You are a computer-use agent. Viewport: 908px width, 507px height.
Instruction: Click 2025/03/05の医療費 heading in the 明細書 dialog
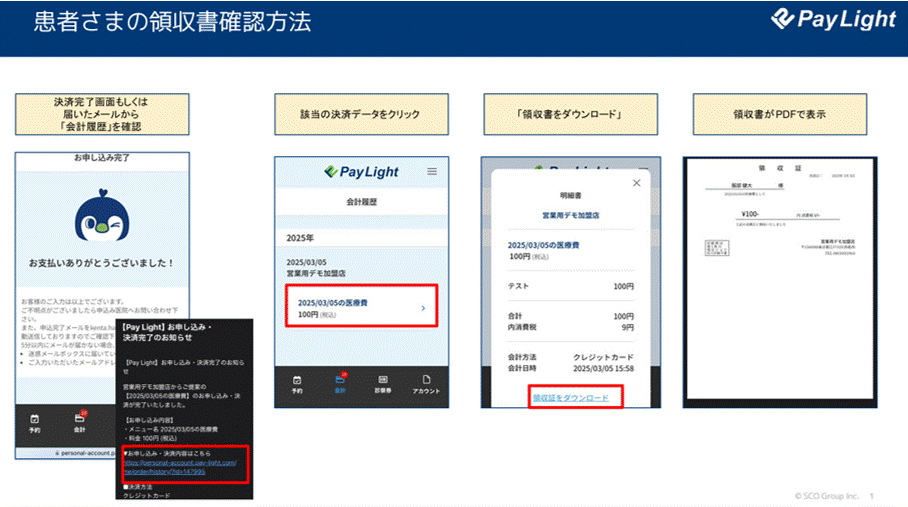pyautogui.click(x=543, y=245)
